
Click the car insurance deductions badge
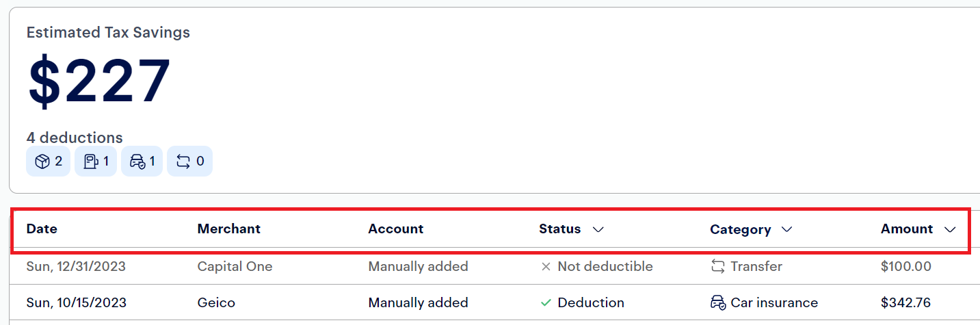pyautogui.click(x=142, y=161)
